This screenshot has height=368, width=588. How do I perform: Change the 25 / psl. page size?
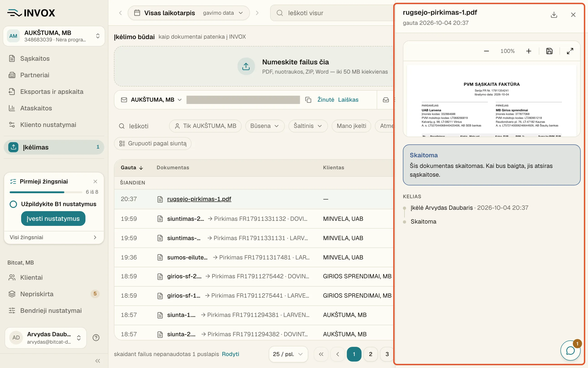288,354
